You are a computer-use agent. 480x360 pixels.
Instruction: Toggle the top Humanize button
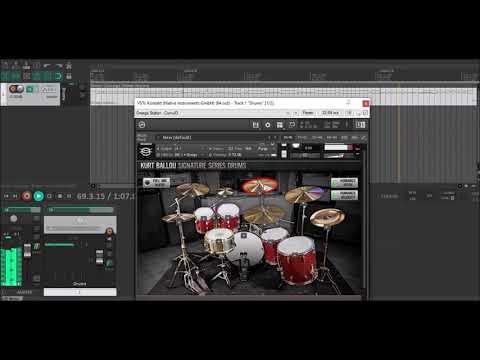[345, 183]
